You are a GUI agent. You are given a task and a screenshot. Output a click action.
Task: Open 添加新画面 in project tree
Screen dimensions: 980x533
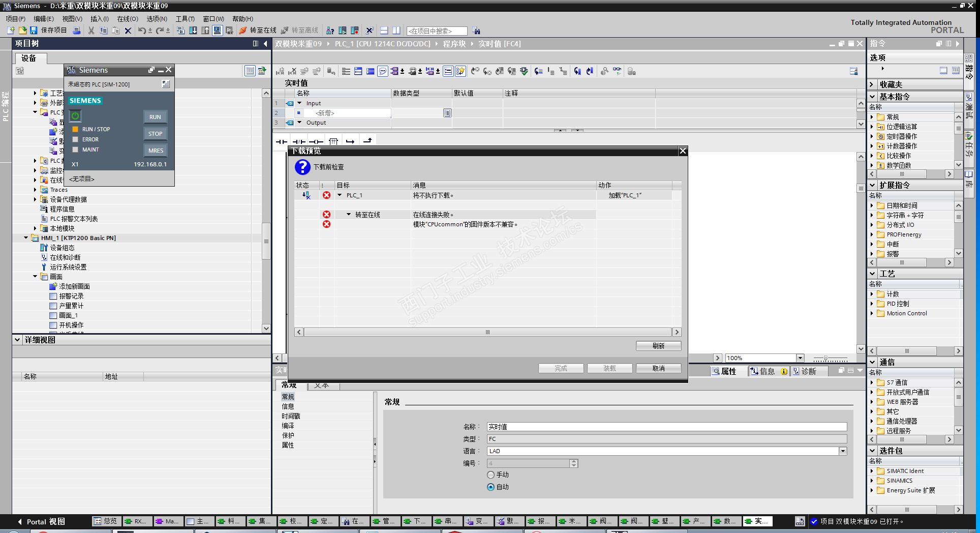[74, 286]
